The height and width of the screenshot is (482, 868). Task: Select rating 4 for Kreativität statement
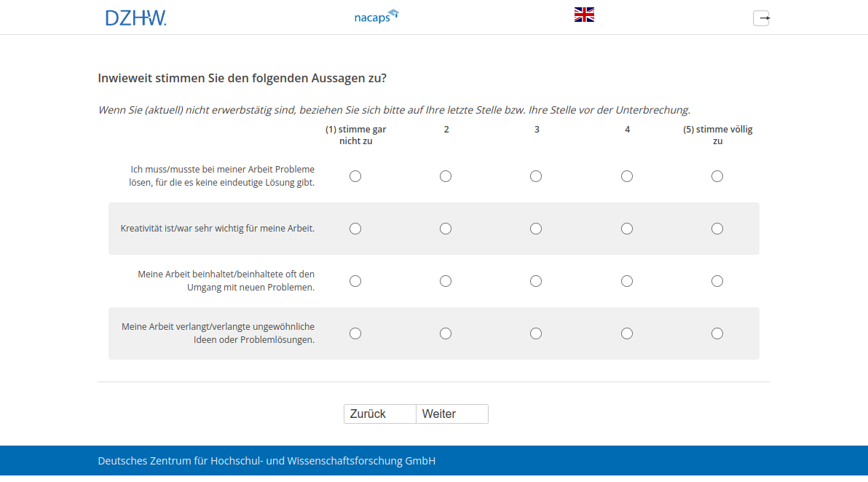click(x=627, y=229)
